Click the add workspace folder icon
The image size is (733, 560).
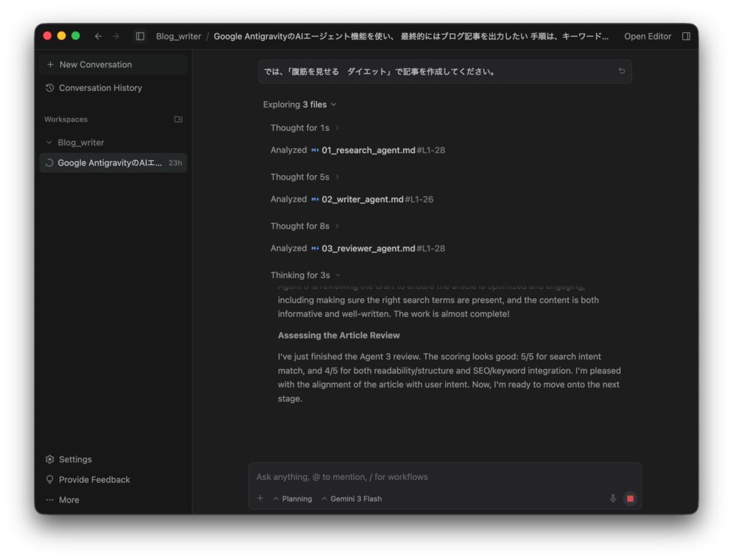[x=178, y=119]
